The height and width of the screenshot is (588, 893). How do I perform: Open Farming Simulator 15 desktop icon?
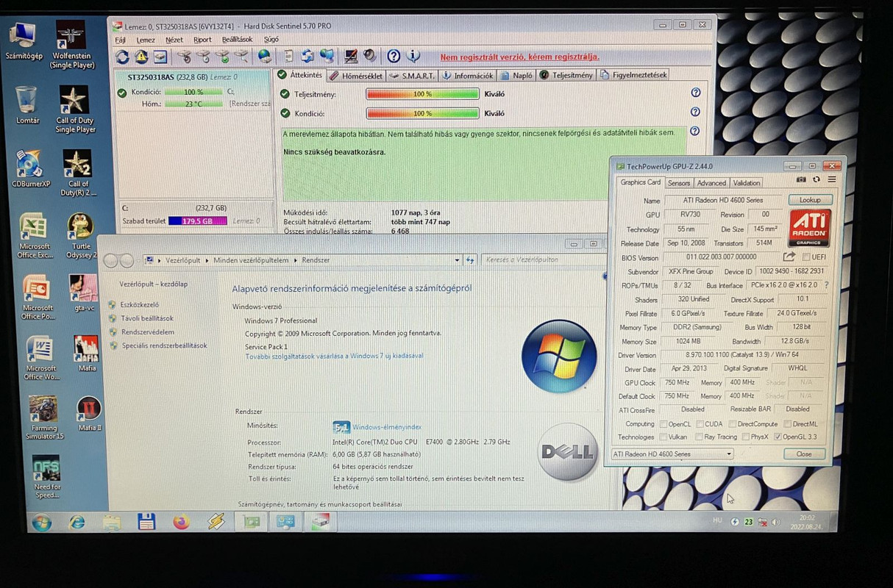coord(45,417)
